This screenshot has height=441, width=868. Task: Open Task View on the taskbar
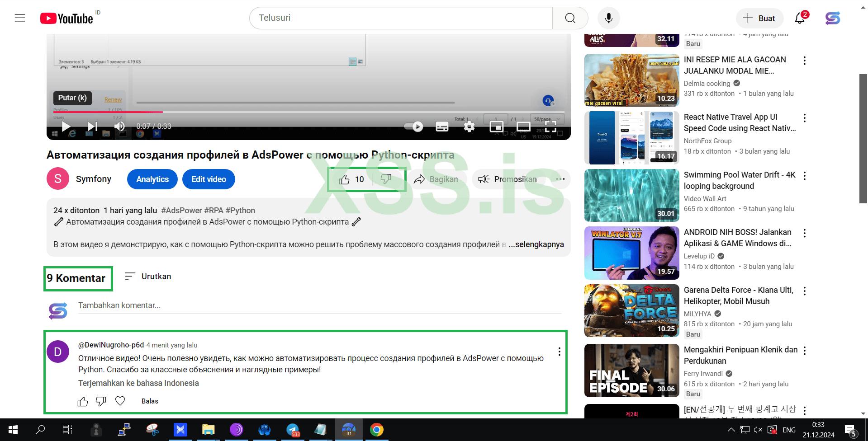67,430
